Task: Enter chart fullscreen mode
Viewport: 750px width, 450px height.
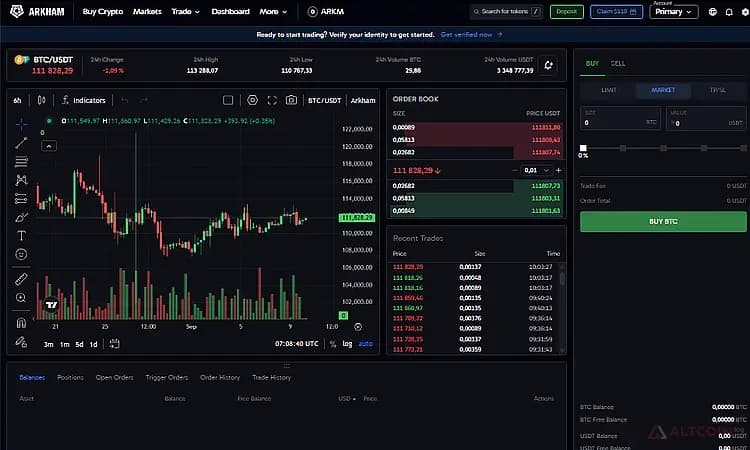Action: pos(272,100)
